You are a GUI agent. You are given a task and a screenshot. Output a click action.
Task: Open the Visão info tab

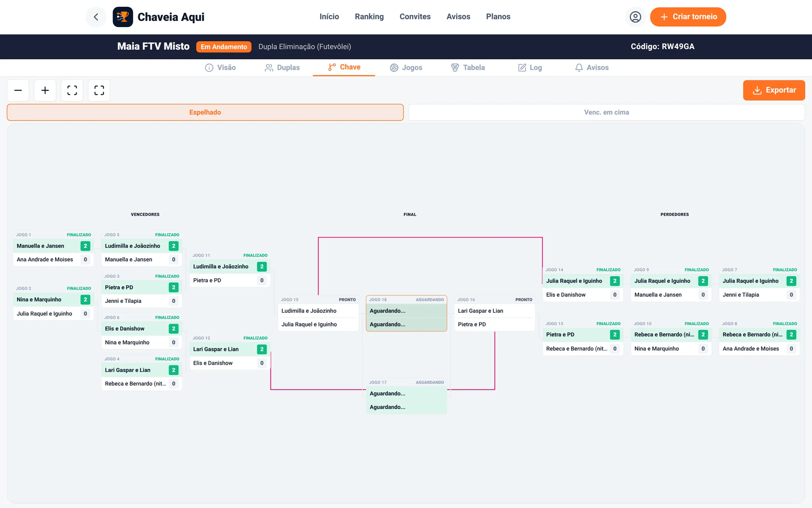[x=220, y=67]
